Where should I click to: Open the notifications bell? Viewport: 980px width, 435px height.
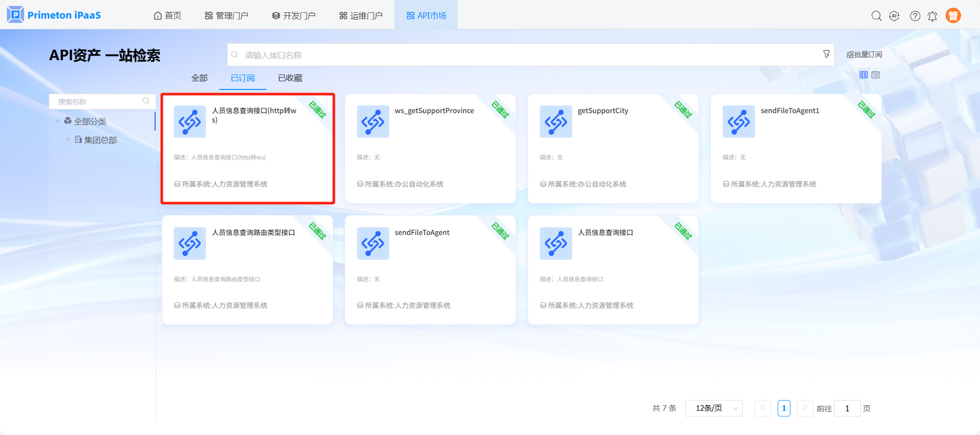pyautogui.click(x=932, y=16)
